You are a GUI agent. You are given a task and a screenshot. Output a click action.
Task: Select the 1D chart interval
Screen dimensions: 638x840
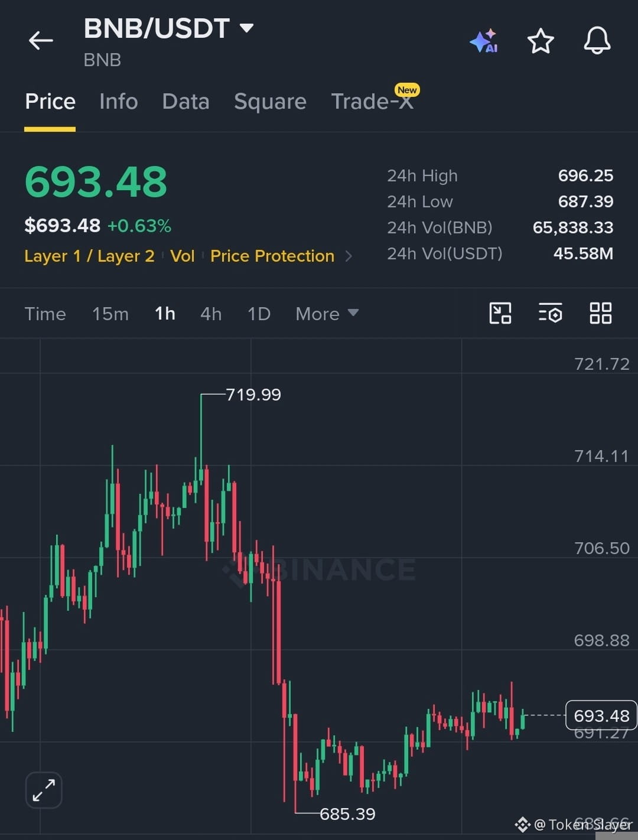(x=259, y=314)
